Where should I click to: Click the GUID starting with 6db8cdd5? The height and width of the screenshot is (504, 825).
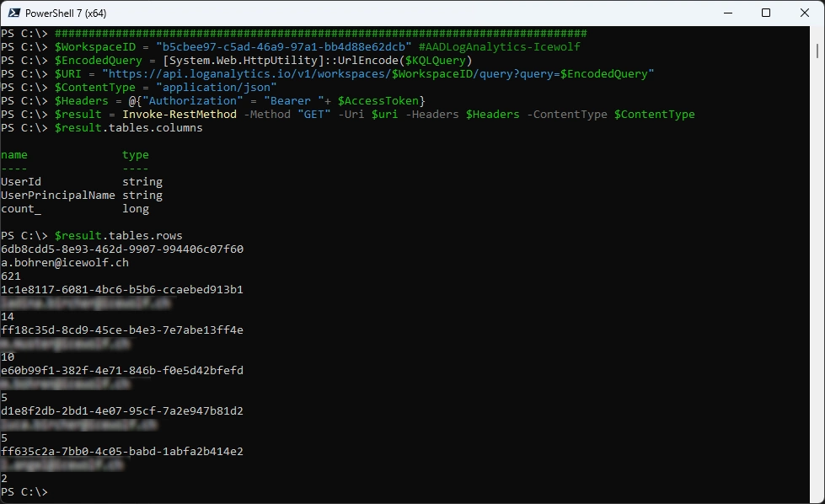(122, 249)
